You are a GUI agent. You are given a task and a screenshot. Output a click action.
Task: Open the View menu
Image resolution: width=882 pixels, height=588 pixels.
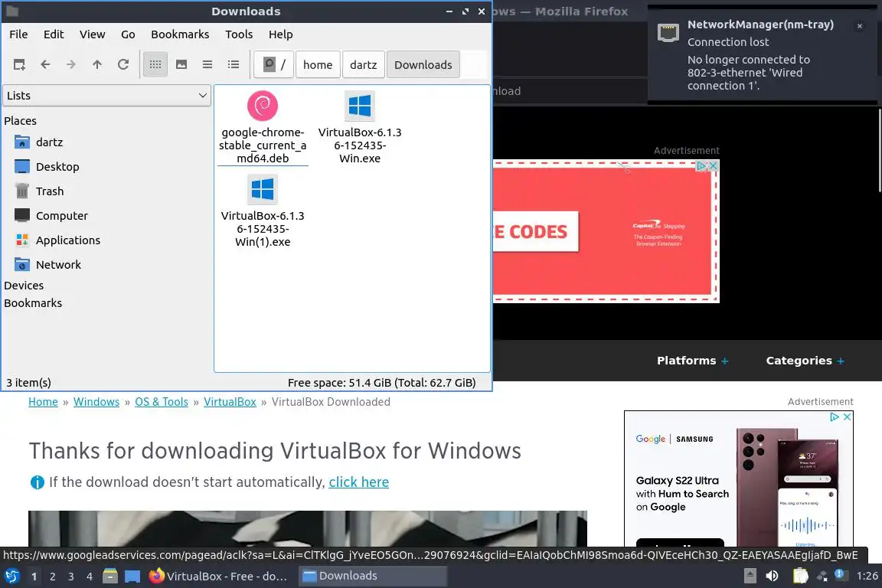coord(92,34)
